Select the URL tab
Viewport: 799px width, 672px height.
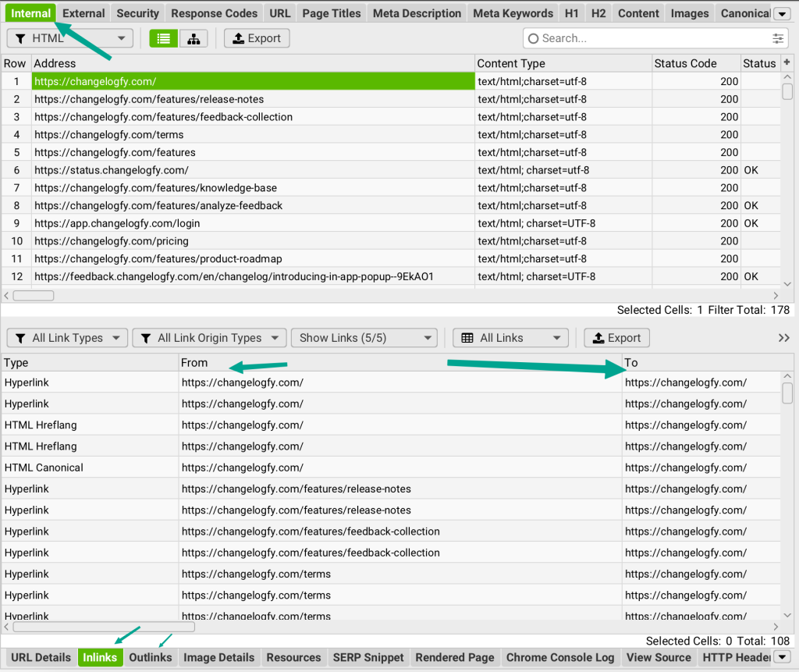click(280, 13)
